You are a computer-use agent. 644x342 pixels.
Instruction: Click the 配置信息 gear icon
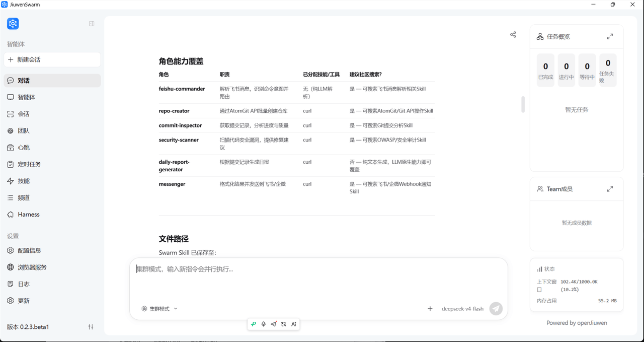(11, 250)
